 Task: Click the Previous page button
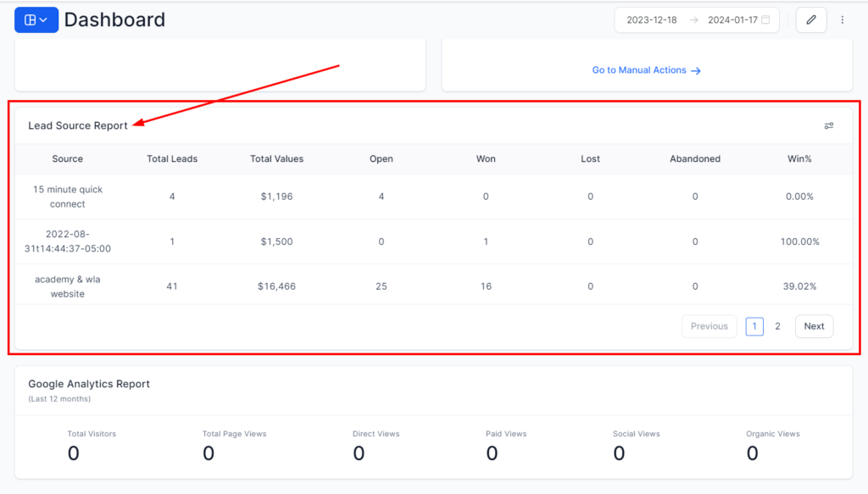709,326
